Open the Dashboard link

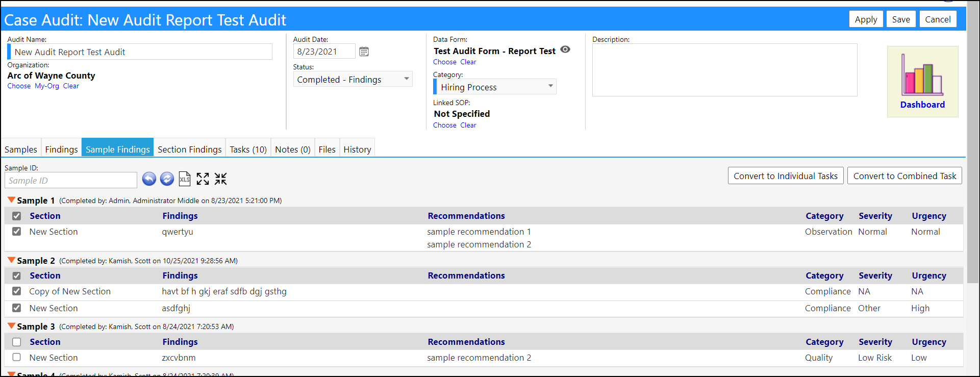point(922,105)
